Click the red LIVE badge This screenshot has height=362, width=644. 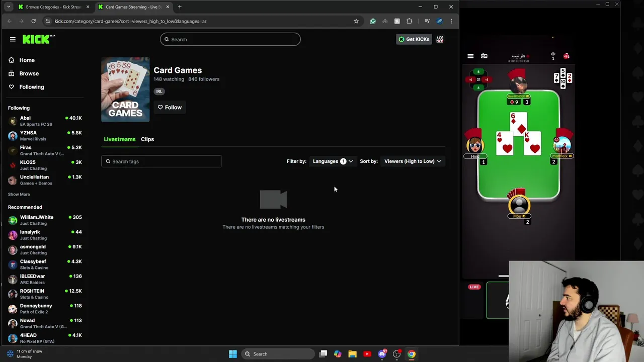coord(474,287)
